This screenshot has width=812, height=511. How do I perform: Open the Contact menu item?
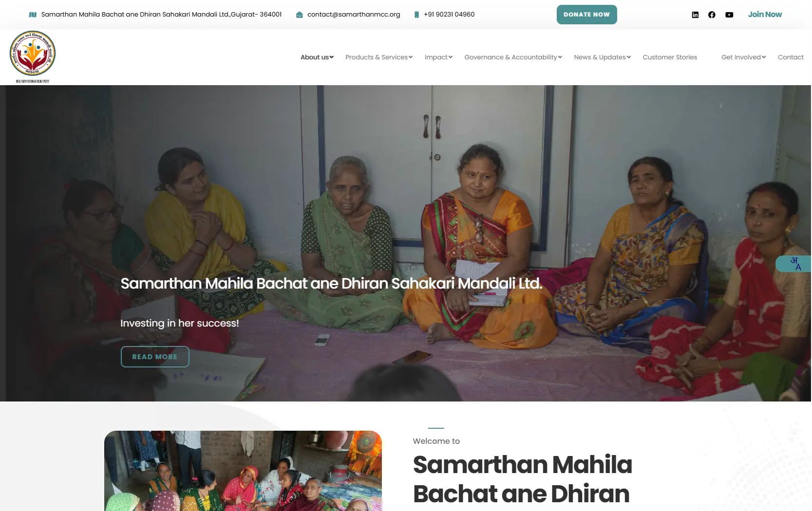[x=791, y=57]
